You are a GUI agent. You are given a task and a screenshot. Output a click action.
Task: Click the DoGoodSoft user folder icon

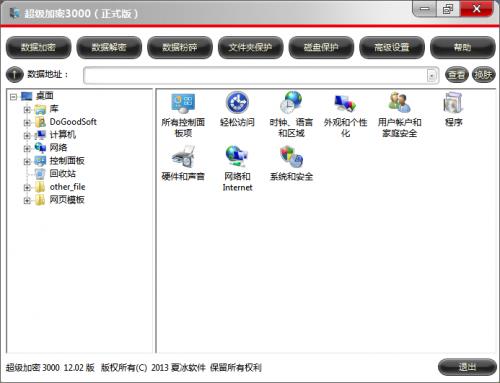tap(40, 122)
